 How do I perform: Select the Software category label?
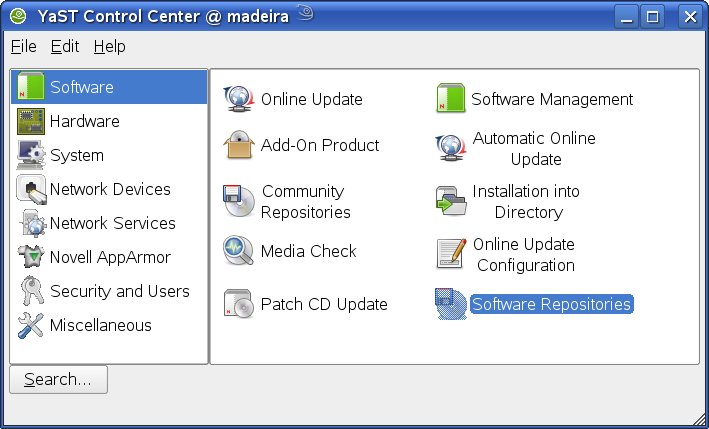(82, 87)
